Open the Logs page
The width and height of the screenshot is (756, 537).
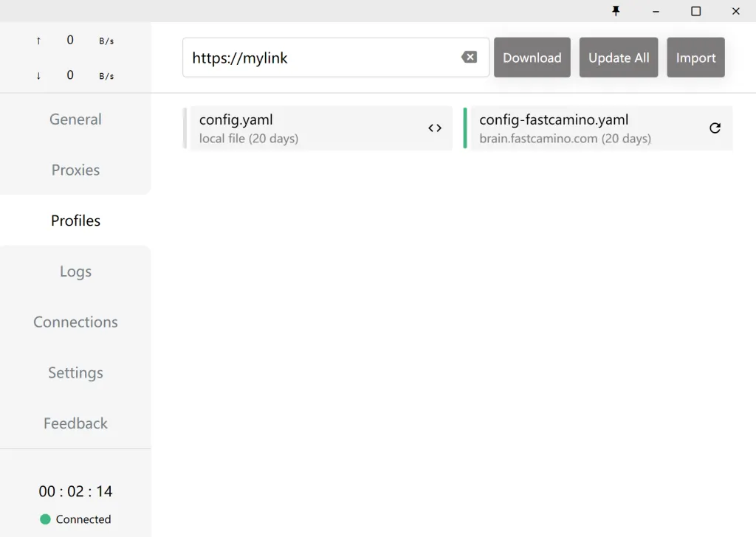click(x=75, y=271)
